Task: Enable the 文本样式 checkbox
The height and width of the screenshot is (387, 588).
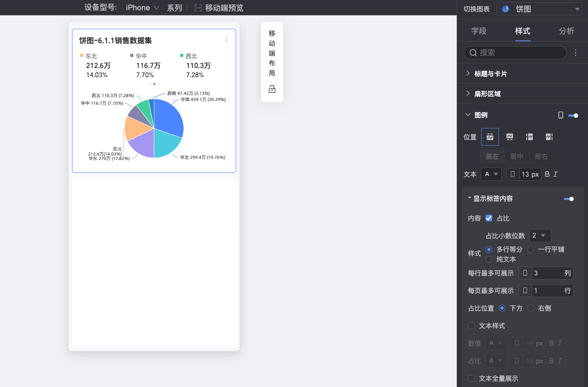Action: click(x=471, y=326)
